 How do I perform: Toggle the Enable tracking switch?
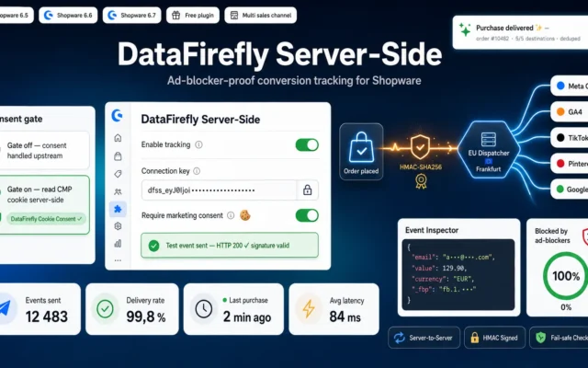(x=307, y=145)
